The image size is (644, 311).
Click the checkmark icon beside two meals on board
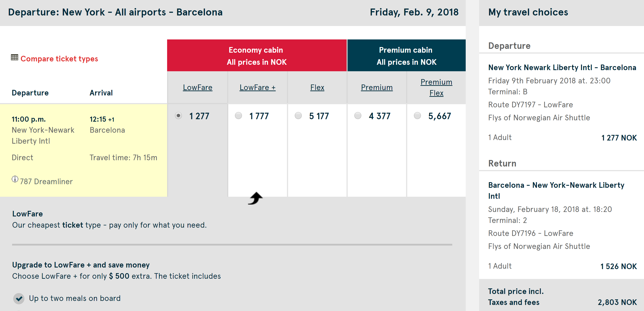(x=19, y=298)
